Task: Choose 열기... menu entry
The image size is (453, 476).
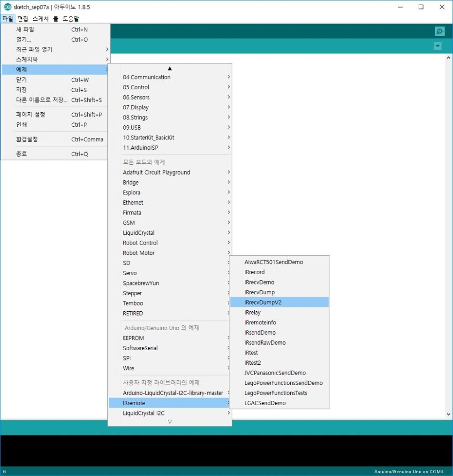Action: click(x=55, y=39)
